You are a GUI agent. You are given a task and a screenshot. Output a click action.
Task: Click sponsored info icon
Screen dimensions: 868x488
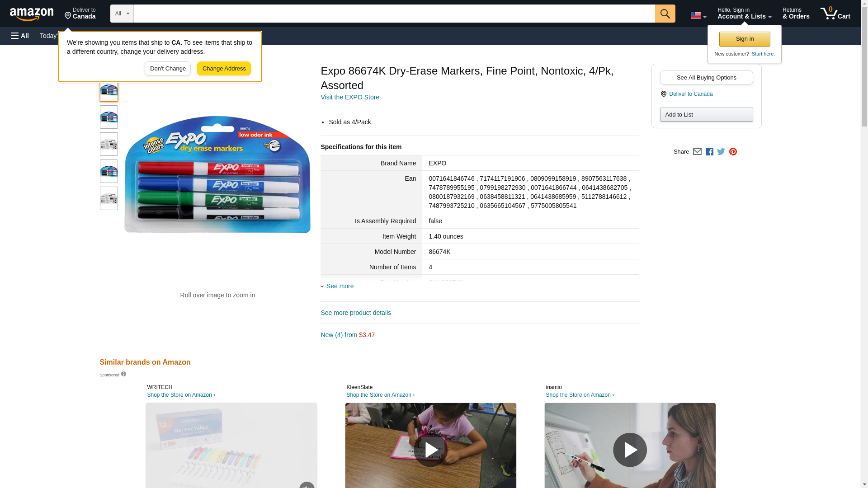point(123,374)
